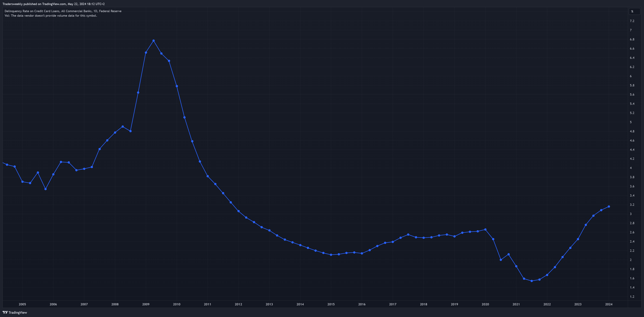The width and height of the screenshot is (644, 317).
Task: Click the 7.2 value on price axis
Action: 632,21
